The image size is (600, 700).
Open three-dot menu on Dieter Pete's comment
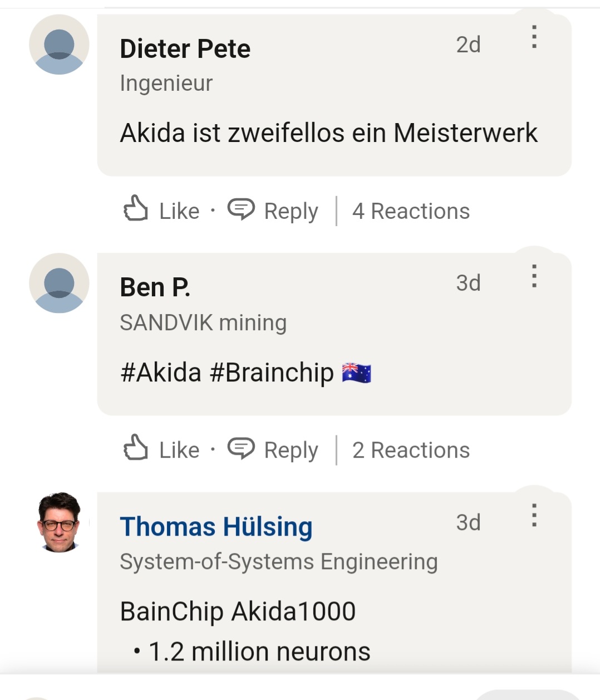click(534, 37)
